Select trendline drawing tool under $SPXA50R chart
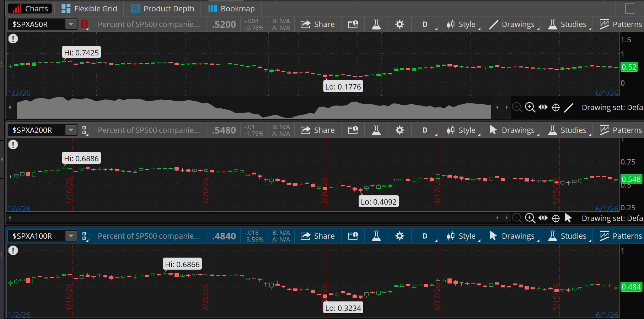 pyautogui.click(x=569, y=107)
